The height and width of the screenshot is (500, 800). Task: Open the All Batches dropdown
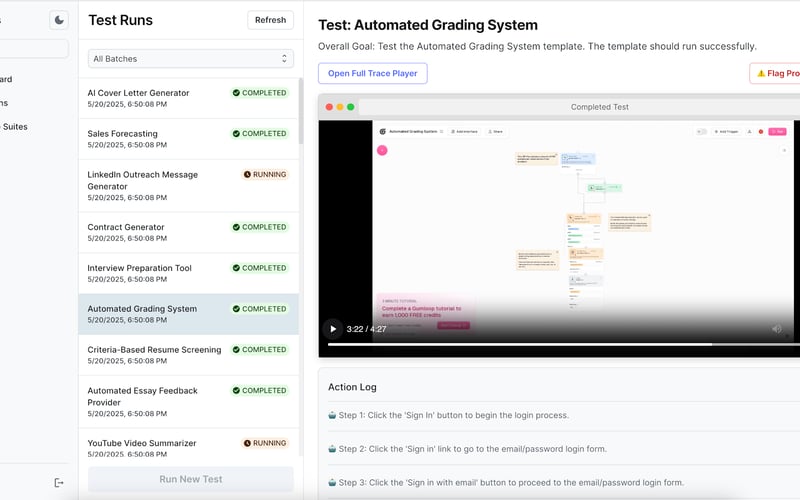[191, 59]
